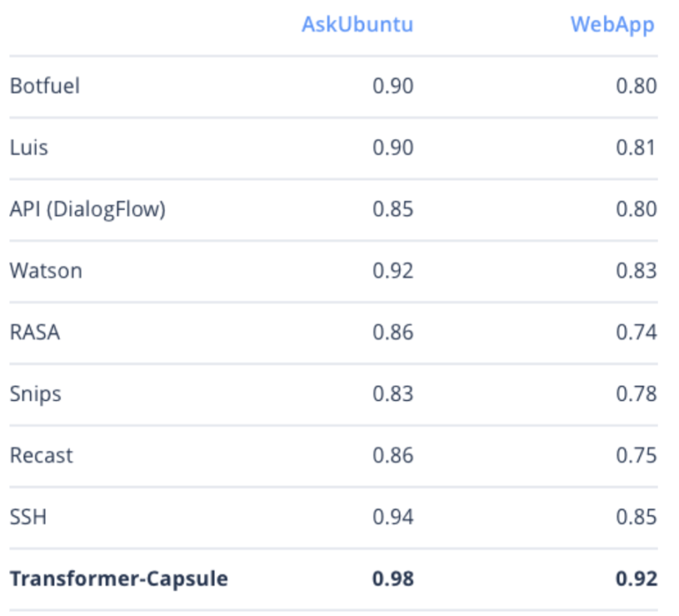Click Luis WebApp score 0.81
The width and height of the screenshot is (679, 616).
[636, 147]
